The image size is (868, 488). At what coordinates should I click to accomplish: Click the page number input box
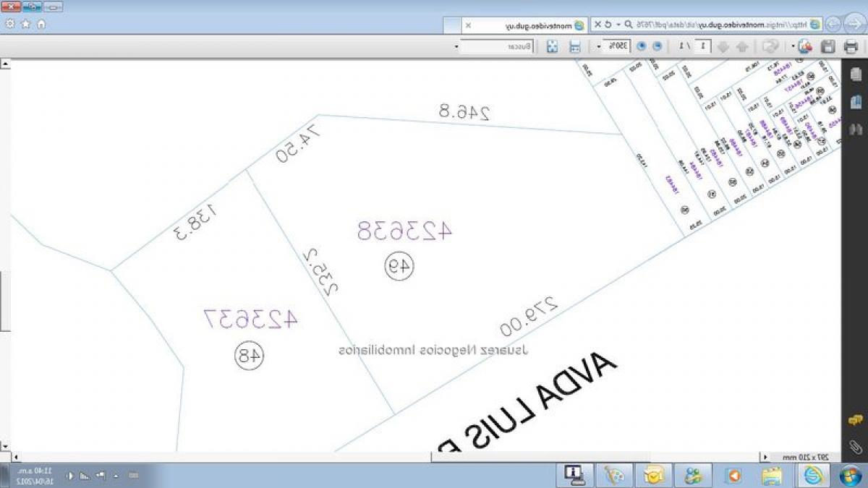point(703,46)
